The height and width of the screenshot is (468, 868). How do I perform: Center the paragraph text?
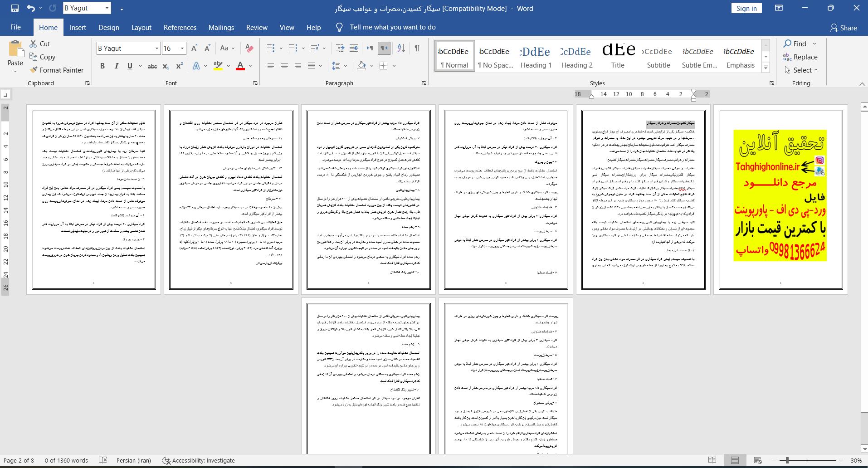pyautogui.click(x=284, y=66)
